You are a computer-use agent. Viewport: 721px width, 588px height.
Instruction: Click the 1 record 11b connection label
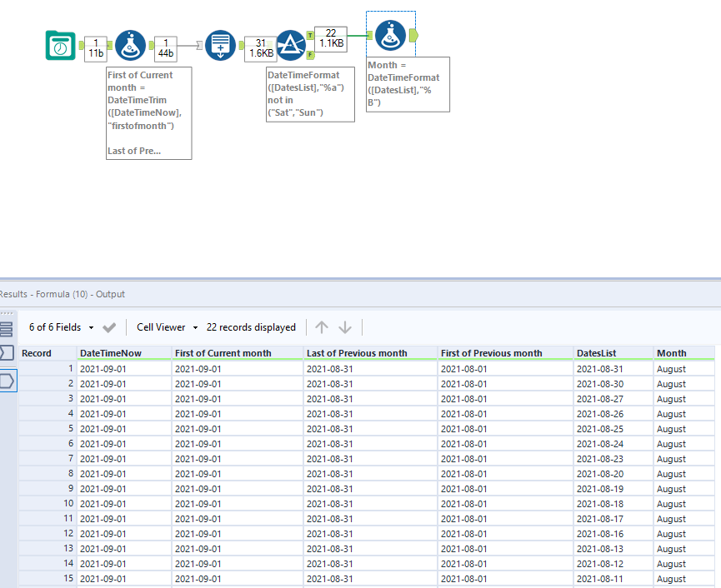click(96, 48)
